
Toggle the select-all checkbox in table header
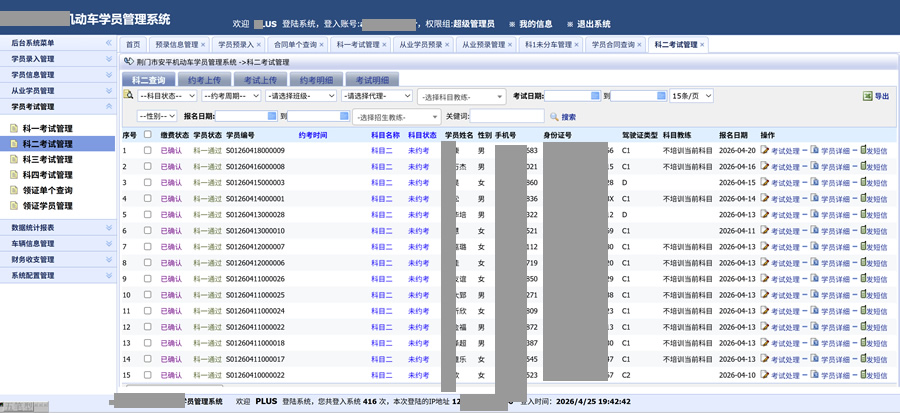(x=147, y=135)
